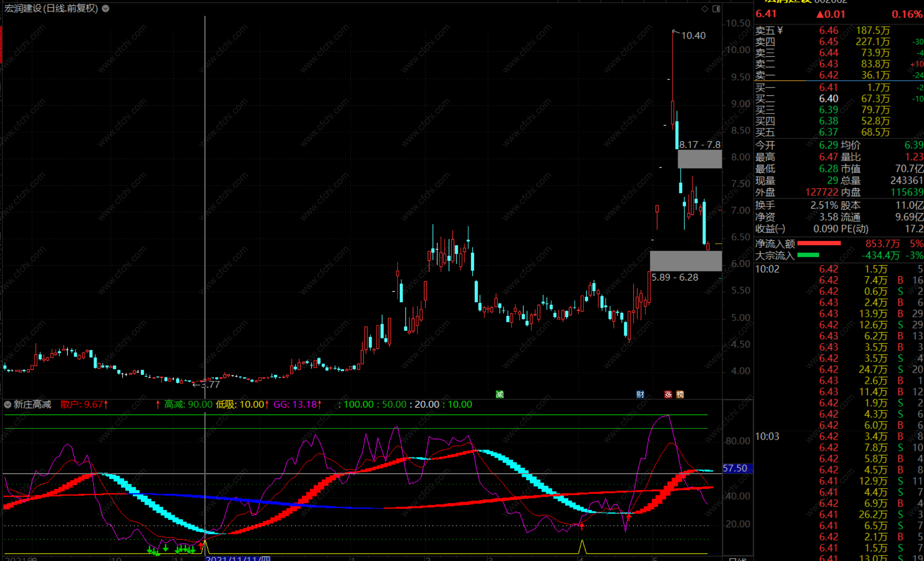Click the ¥ icon beside 卖五
Image resolution: width=924 pixels, height=561 pixels.
coord(780,31)
